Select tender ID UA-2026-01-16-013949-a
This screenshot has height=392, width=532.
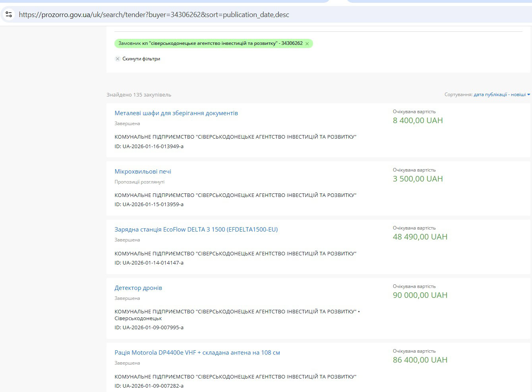(x=149, y=146)
